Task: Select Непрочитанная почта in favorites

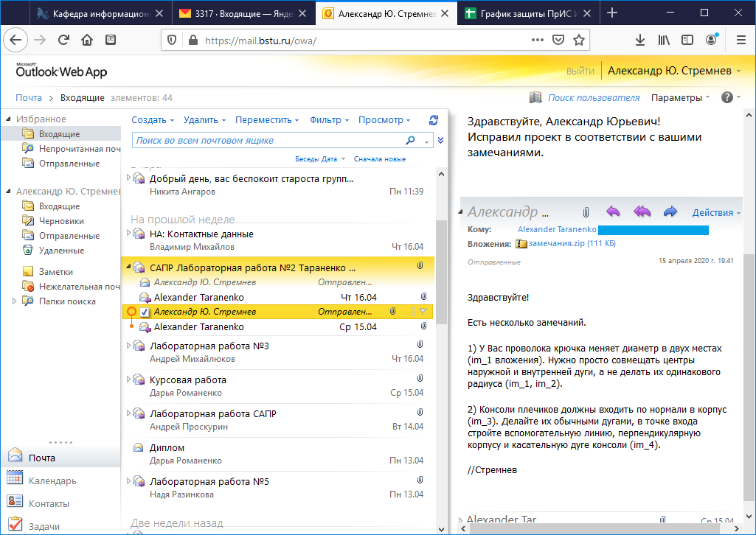Action: [x=71, y=148]
